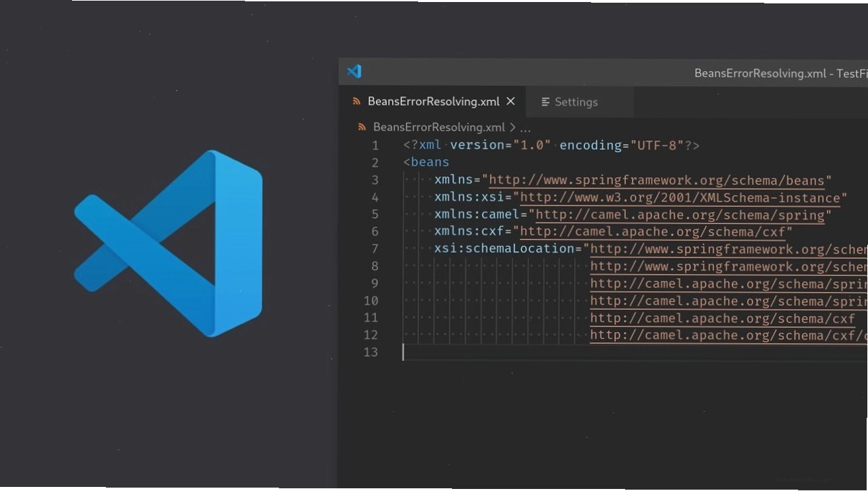Open BeansErrorResolving.xml breadcrumb item
The height and width of the screenshot is (491, 868).
(x=439, y=127)
